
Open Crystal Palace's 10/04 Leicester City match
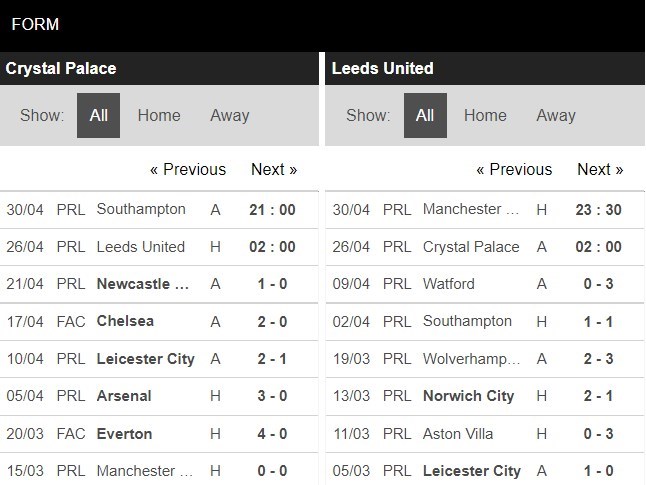click(x=144, y=359)
